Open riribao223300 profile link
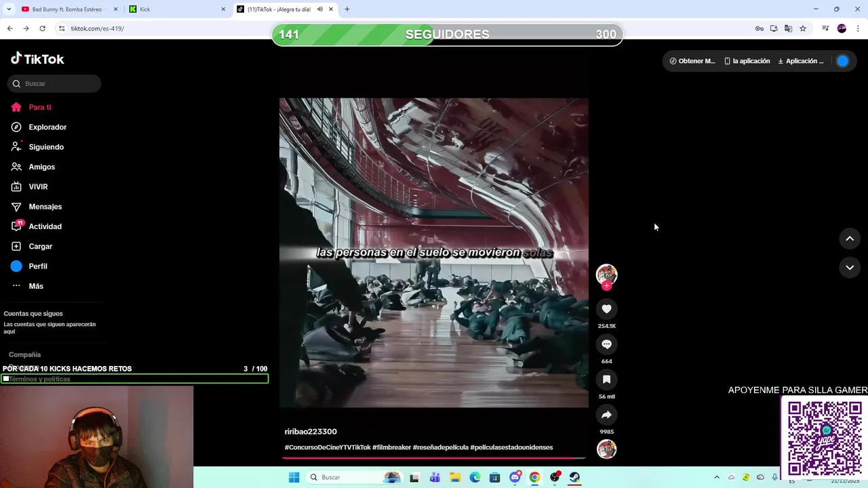This screenshot has height=488, width=868. pyautogui.click(x=311, y=432)
